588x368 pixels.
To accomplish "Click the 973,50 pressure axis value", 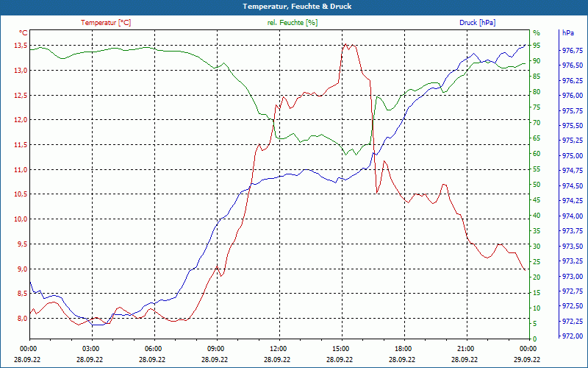I will pos(573,246).
